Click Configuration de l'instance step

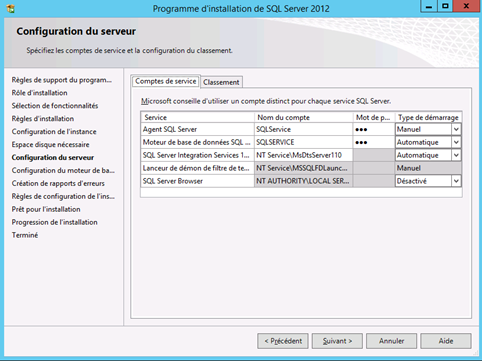54,132
